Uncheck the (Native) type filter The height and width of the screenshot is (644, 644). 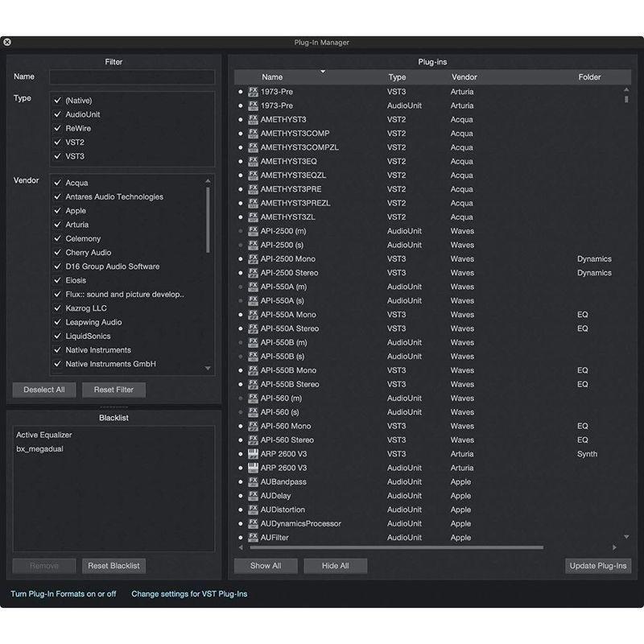pos(57,100)
